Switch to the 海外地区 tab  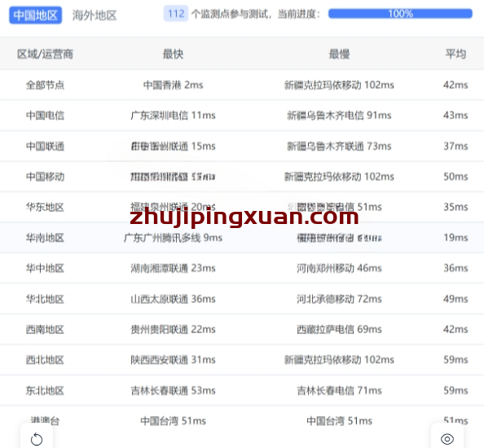(x=95, y=15)
